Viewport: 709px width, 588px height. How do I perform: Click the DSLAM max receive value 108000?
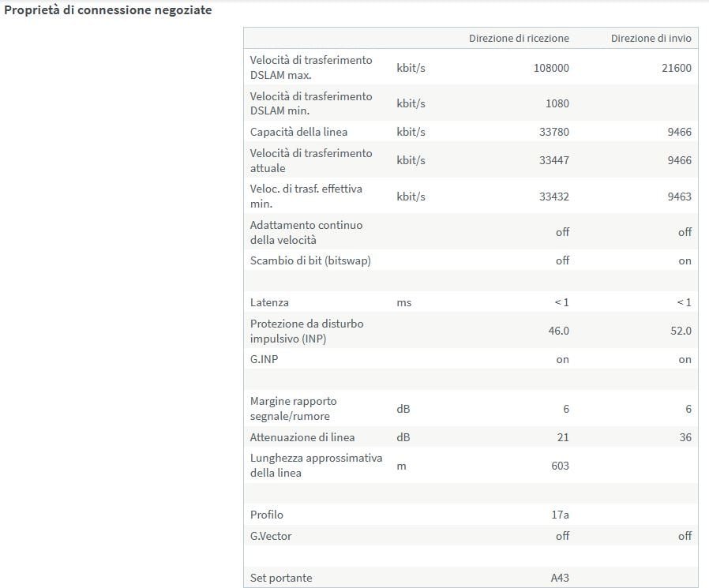[551, 68]
